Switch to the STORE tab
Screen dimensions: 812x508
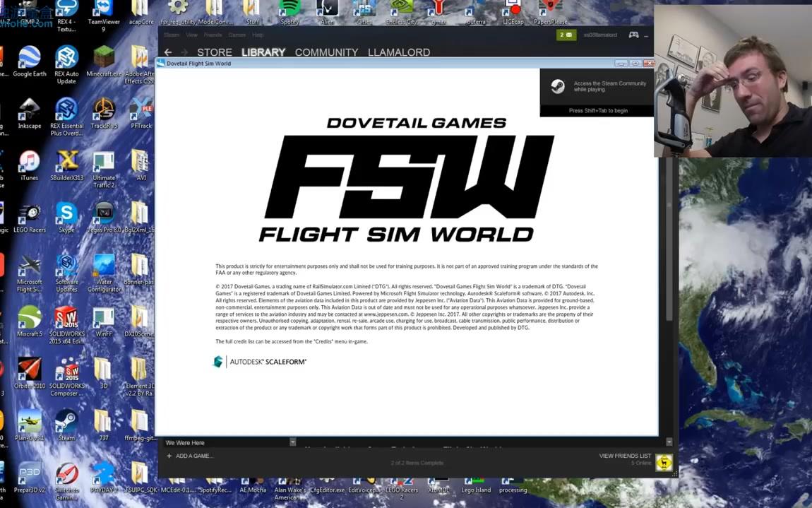click(214, 52)
